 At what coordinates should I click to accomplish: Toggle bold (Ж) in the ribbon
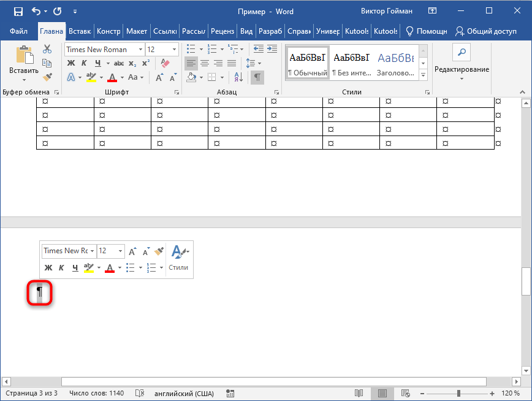pos(71,63)
